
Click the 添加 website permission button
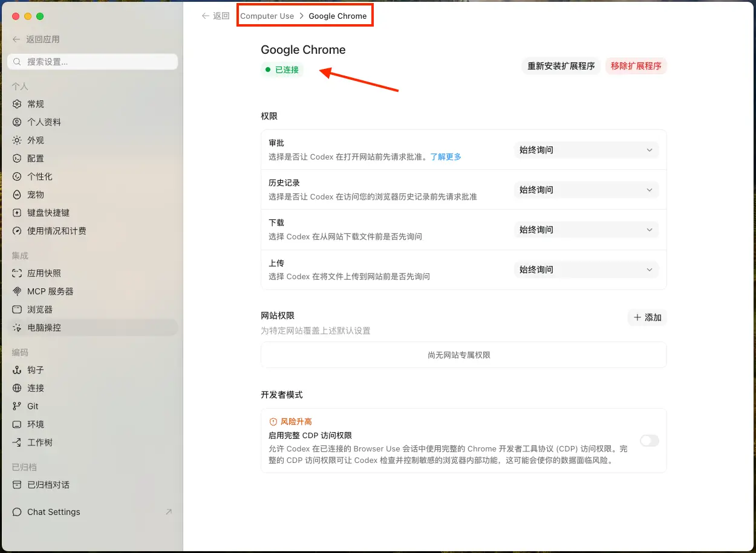(x=647, y=317)
